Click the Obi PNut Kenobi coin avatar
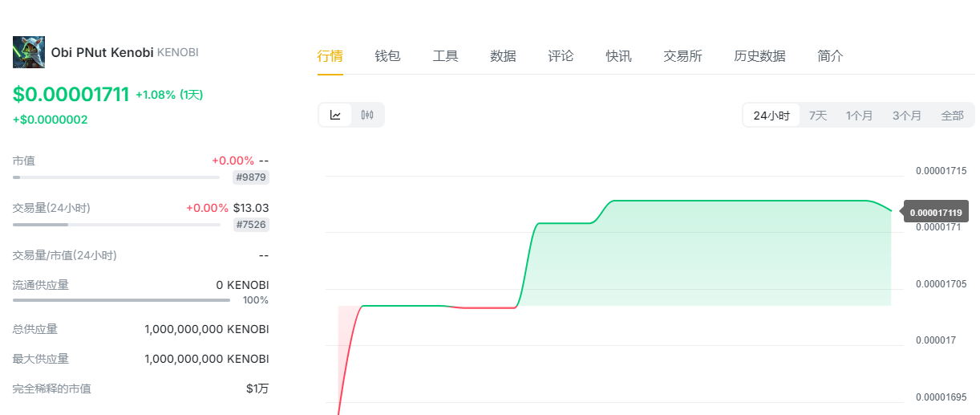980x415 pixels. [x=29, y=52]
